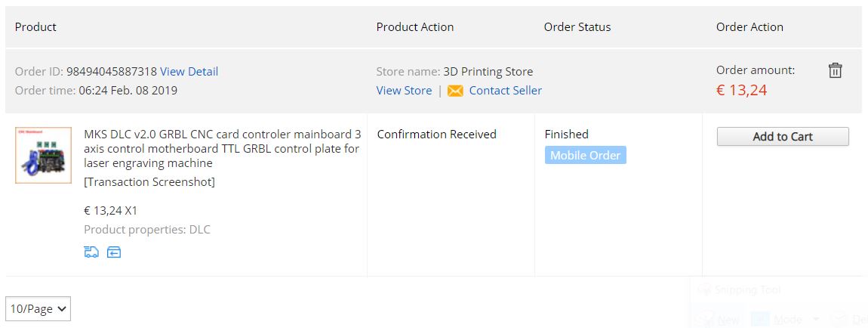
Task: Click the Order Status column header
Action: (577, 27)
